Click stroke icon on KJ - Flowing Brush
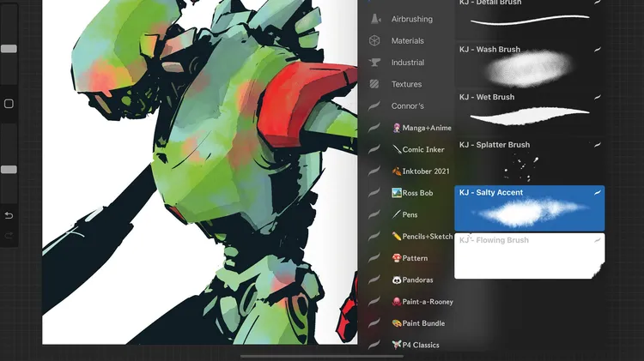644x361 pixels. coord(597,240)
